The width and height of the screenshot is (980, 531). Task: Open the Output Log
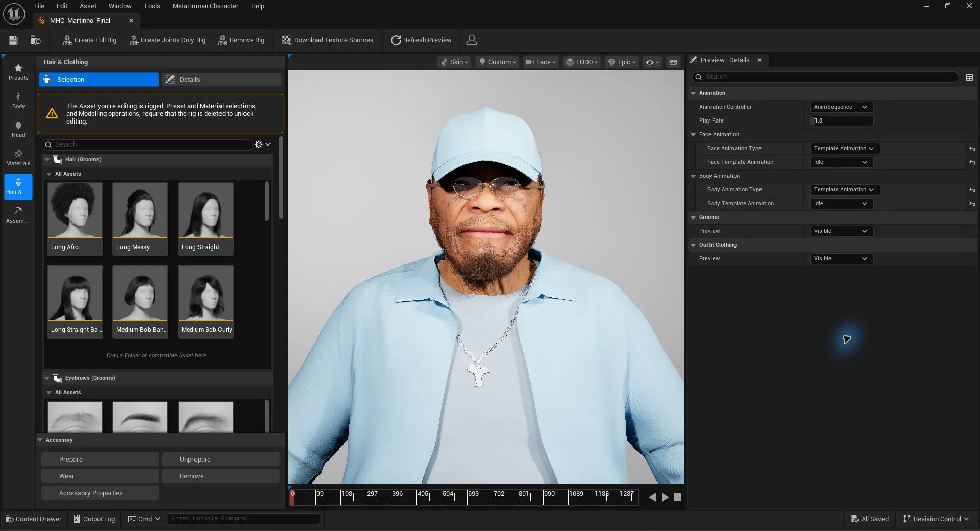click(x=94, y=519)
